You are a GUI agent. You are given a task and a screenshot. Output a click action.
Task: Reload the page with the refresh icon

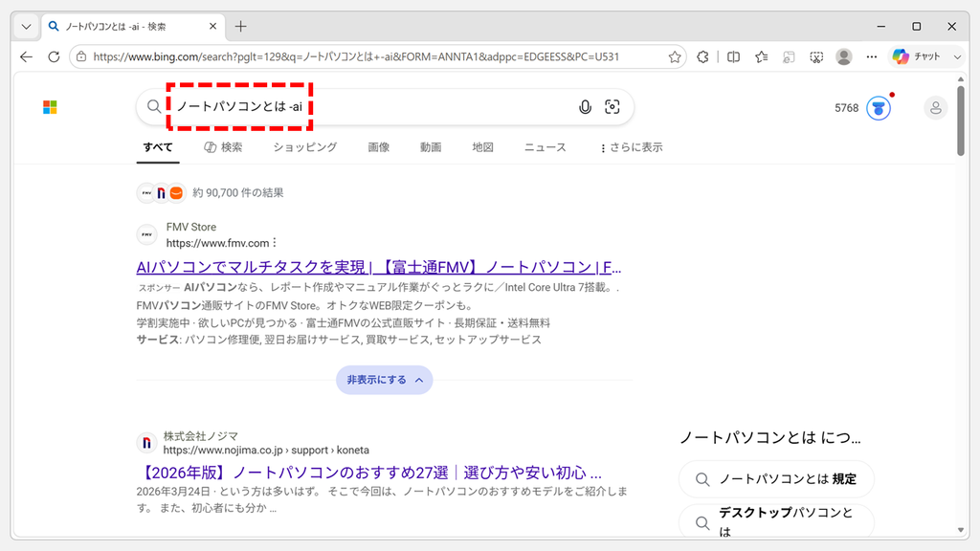pos(54,56)
